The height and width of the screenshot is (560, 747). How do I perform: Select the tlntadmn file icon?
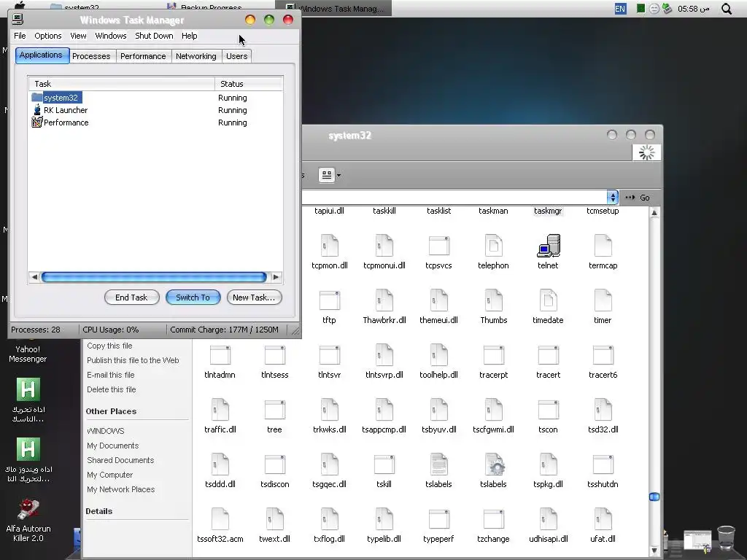(220, 355)
